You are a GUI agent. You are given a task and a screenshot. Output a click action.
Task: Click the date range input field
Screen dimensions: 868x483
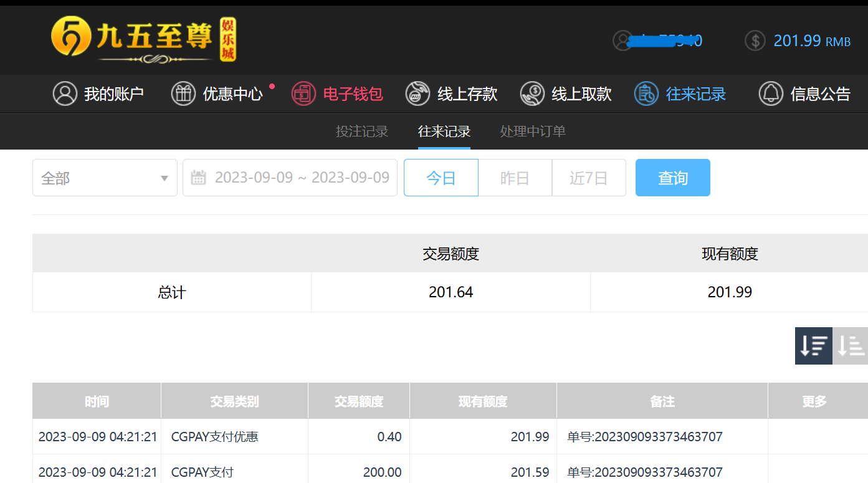[x=290, y=178]
